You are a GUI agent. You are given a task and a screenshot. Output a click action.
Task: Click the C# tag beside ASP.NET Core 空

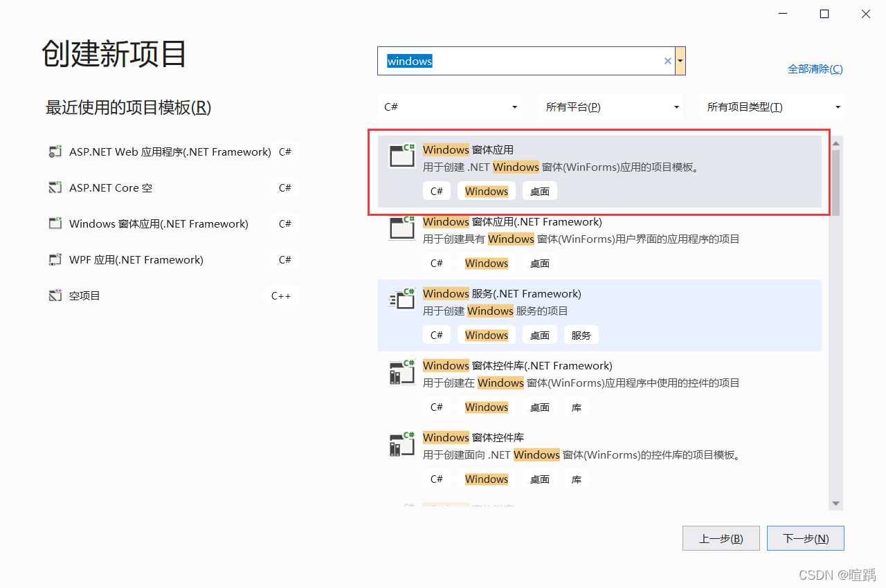coord(285,187)
